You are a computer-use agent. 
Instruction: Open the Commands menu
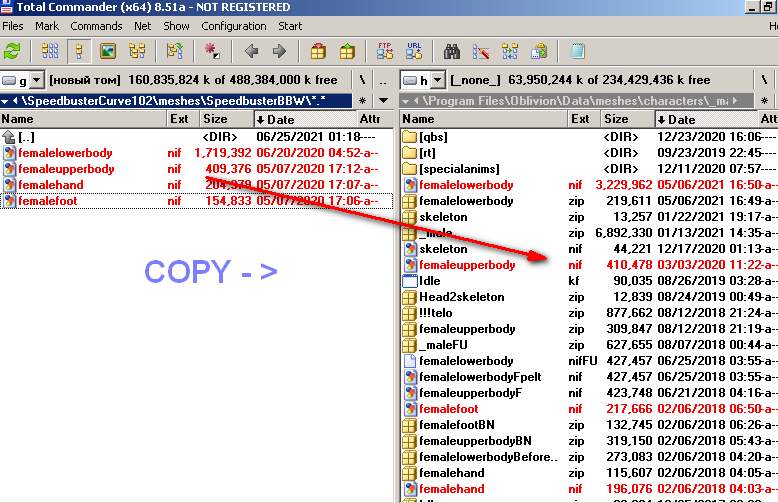pos(96,26)
